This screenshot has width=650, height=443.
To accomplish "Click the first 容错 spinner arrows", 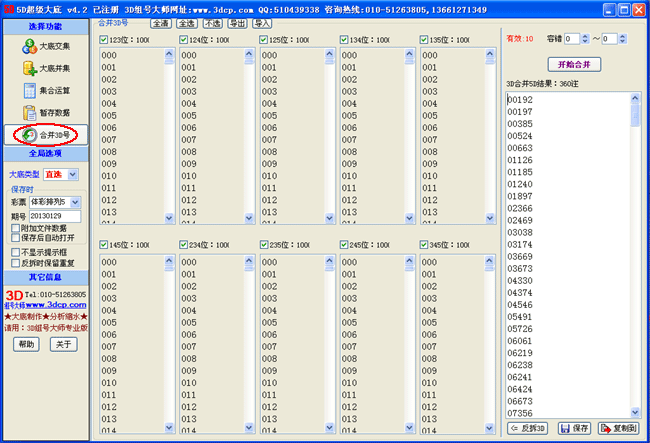I will pos(584,38).
